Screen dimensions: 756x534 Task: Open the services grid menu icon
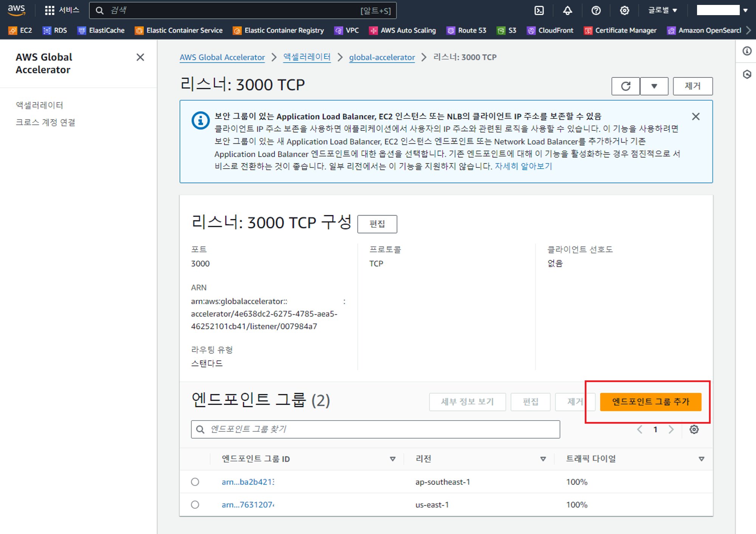coord(50,10)
